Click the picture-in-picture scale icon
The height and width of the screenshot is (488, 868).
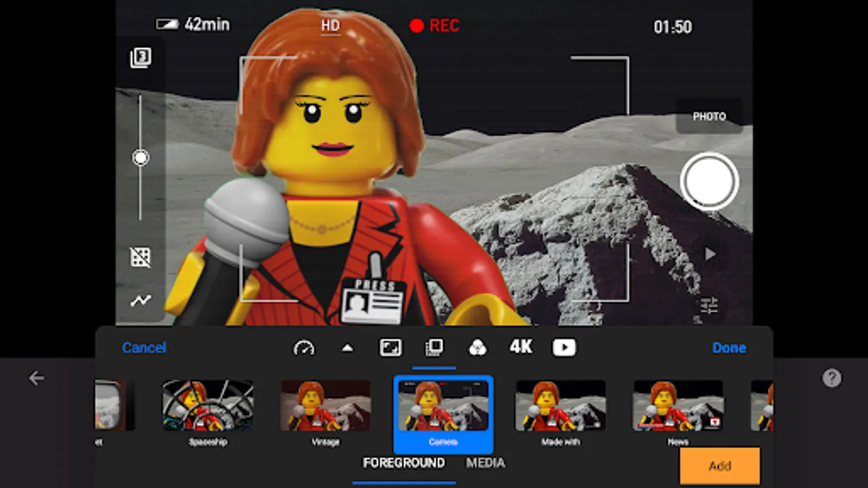pos(392,348)
